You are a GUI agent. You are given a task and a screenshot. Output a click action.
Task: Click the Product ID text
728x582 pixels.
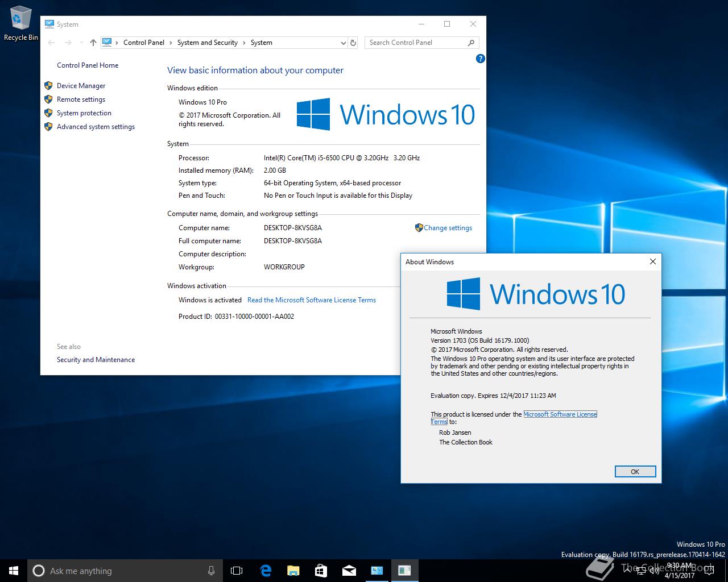pyautogui.click(x=236, y=317)
